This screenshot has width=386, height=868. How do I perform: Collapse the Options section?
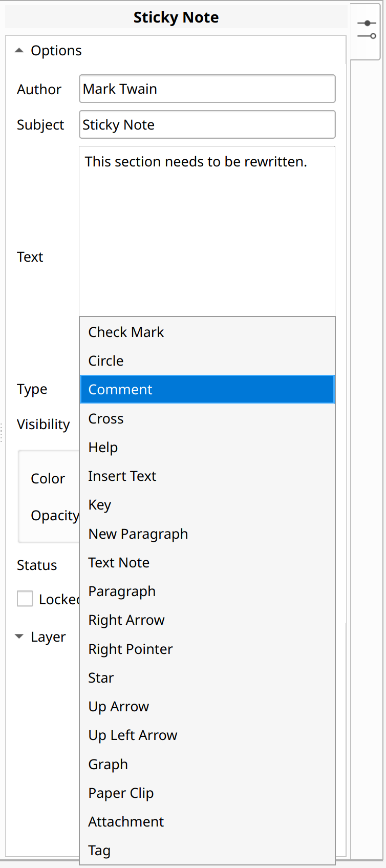click(19, 50)
